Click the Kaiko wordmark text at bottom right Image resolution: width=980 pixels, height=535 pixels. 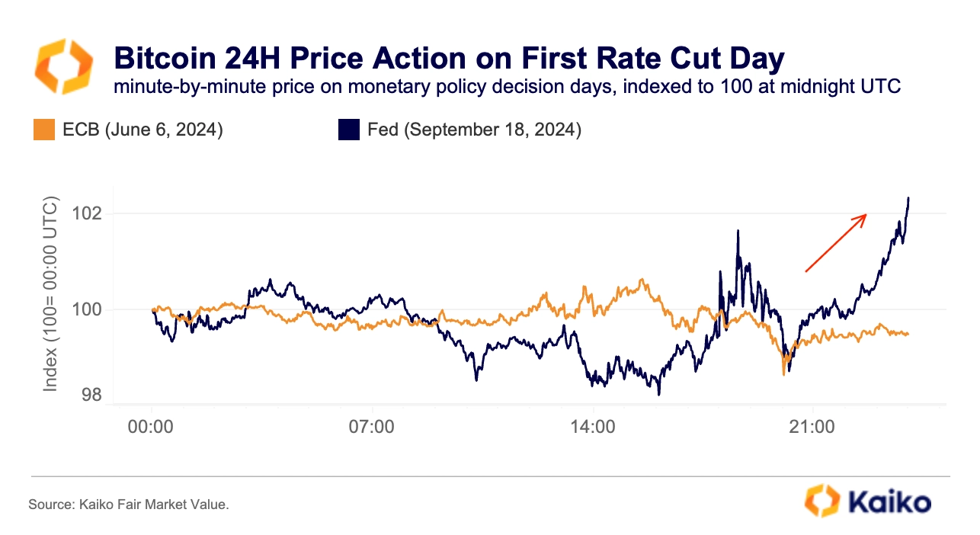pyautogui.click(x=889, y=502)
